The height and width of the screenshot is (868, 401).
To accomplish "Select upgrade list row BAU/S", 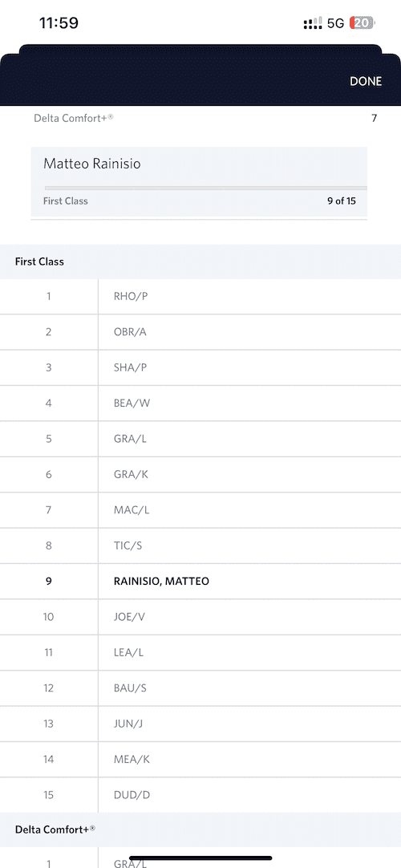I will [x=200, y=688].
